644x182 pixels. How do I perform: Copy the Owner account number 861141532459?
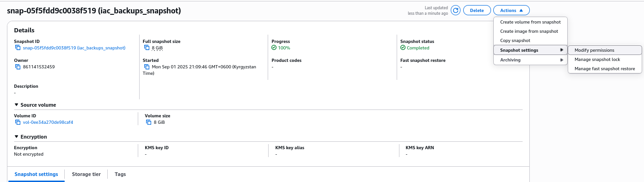(x=18, y=67)
